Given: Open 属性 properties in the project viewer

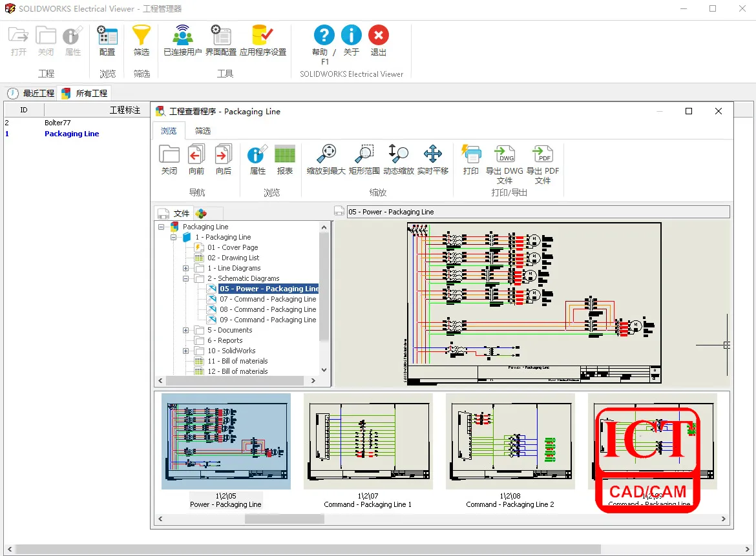Looking at the screenshot, I should point(257,160).
